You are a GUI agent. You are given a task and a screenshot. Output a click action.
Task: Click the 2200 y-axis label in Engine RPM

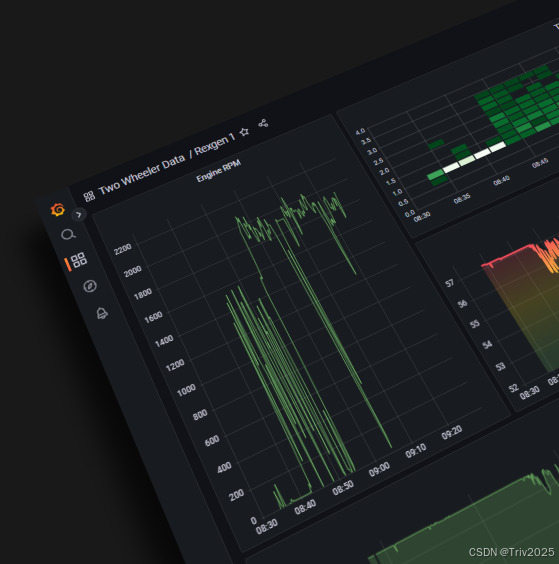pos(123,249)
